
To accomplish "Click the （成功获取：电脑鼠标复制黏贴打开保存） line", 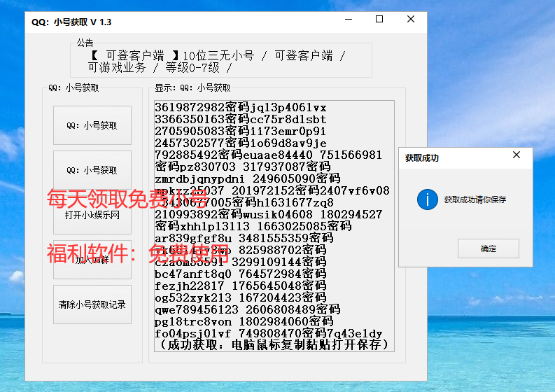I will 274,344.
